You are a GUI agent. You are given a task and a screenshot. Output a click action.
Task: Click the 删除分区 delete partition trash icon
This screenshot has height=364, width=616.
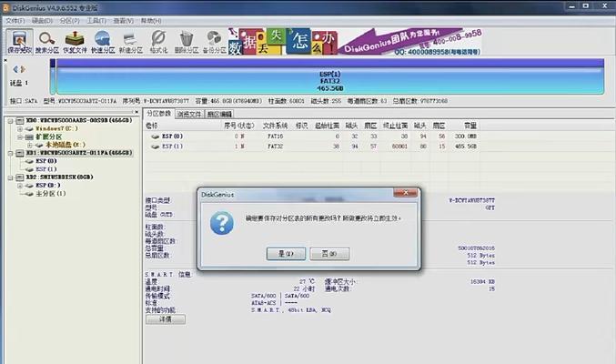pos(187,42)
